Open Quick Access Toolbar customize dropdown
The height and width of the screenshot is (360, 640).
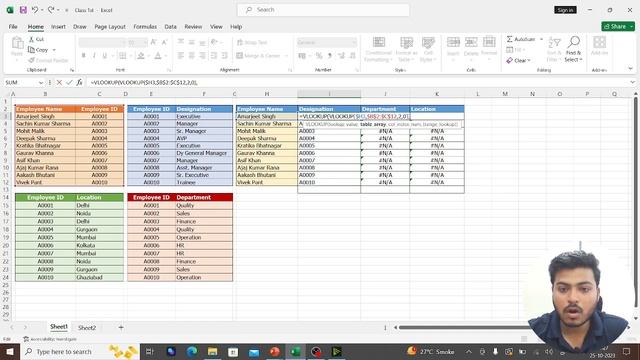pyautogui.click(x=66, y=10)
